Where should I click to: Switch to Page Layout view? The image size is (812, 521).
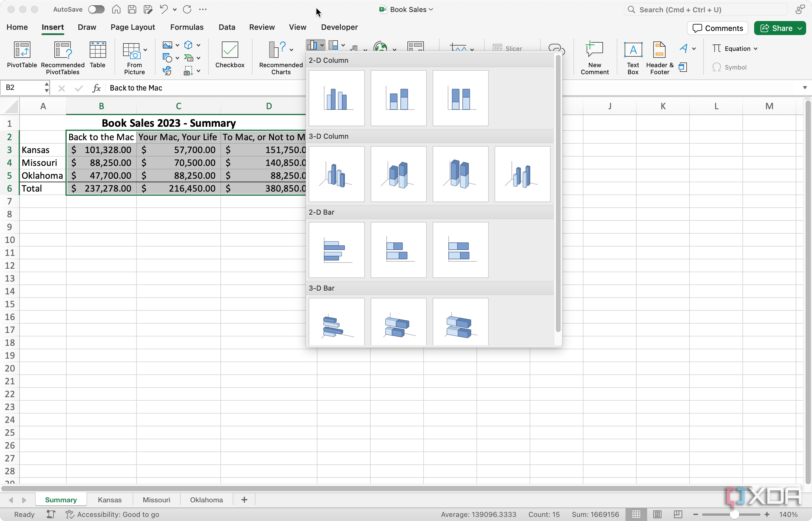657,514
